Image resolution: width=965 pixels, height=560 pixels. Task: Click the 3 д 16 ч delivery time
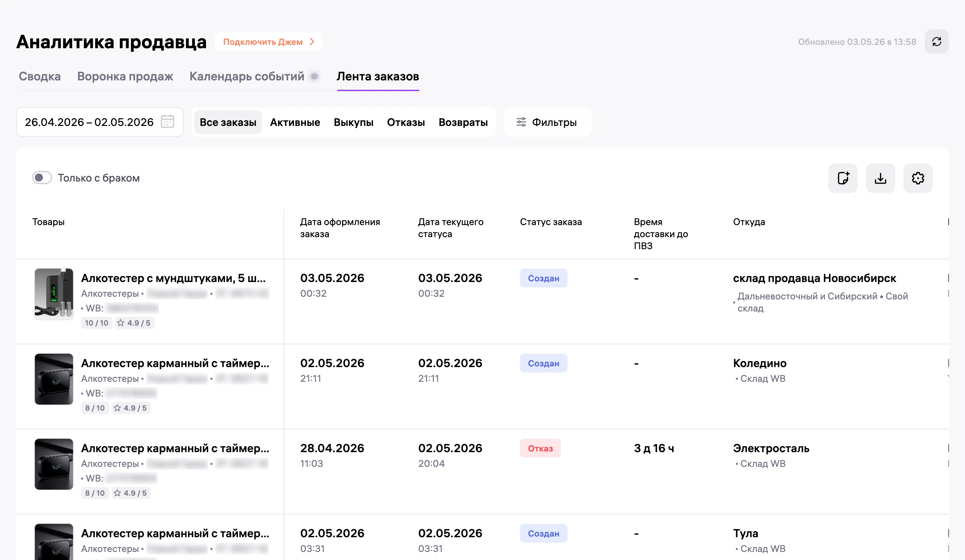click(654, 448)
